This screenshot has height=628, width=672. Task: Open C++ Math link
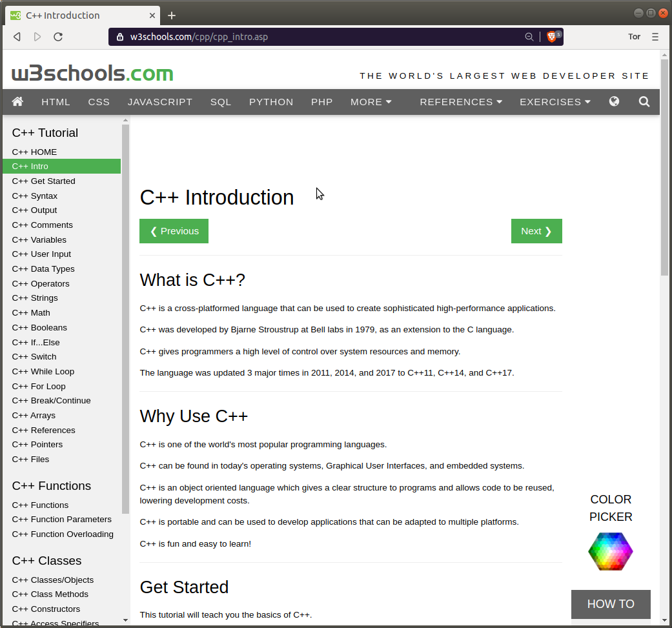(31, 313)
